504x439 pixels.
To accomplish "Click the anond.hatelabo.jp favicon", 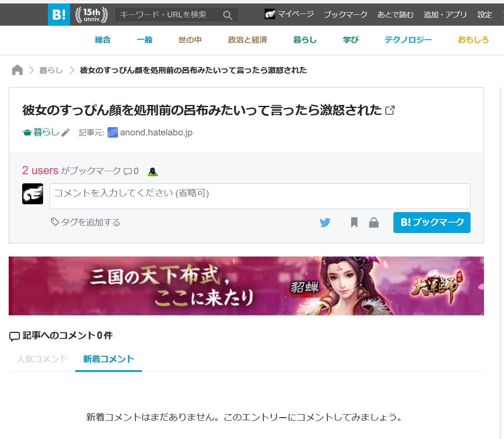I will pyautogui.click(x=112, y=132).
